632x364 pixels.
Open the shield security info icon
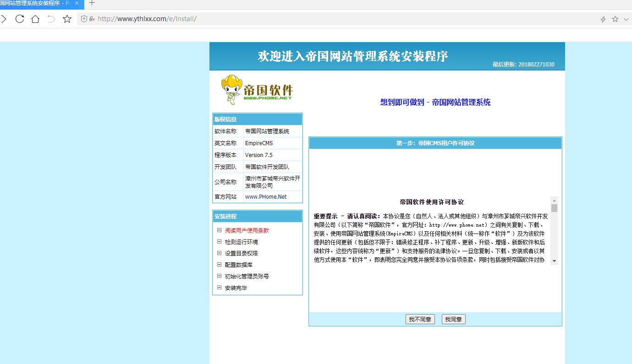point(84,19)
